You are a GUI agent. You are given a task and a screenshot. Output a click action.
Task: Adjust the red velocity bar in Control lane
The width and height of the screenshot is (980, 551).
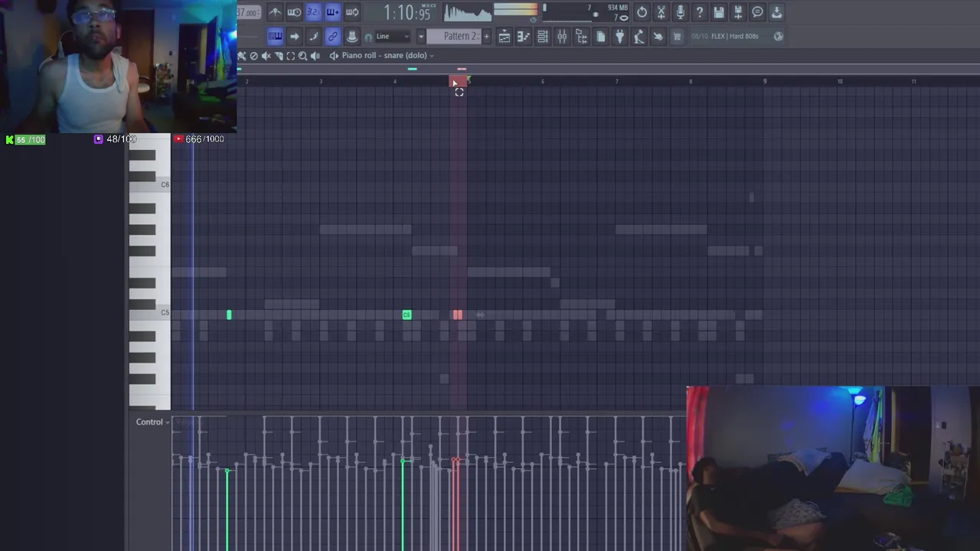[455, 505]
